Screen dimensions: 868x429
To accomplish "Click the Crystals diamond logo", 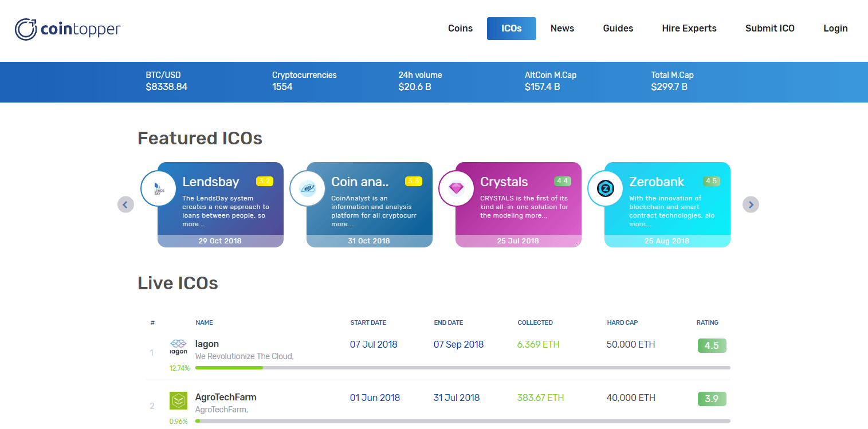I will pyautogui.click(x=456, y=188).
